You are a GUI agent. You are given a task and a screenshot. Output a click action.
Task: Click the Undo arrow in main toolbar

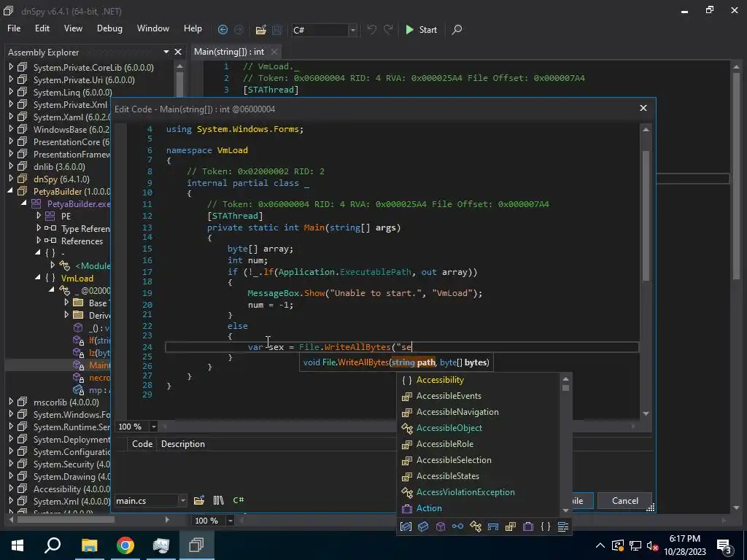pos(371,29)
